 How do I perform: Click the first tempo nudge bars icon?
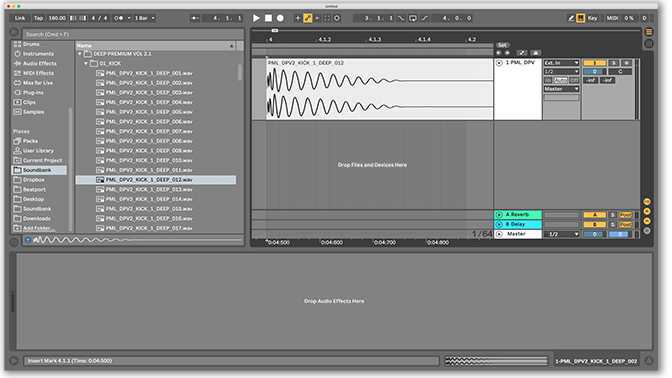tap(73, 18)
